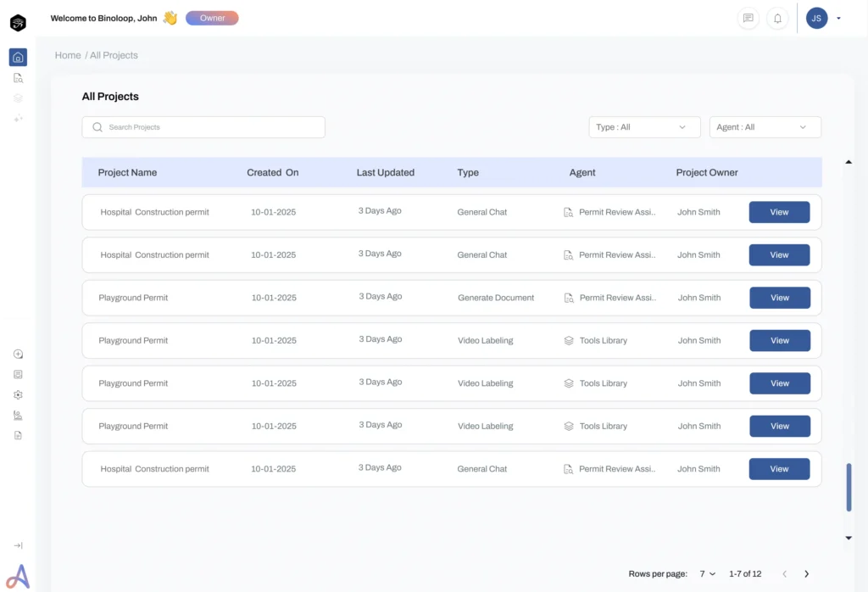Open the Type: All filter dropdown
This screenshot has height=592, width=868.
(644, 127)
